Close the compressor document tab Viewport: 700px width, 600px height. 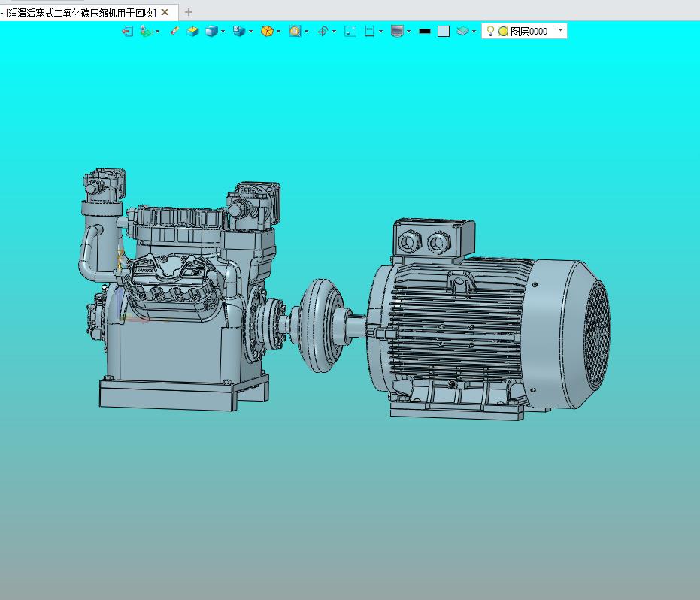click(x=165, y=12)
